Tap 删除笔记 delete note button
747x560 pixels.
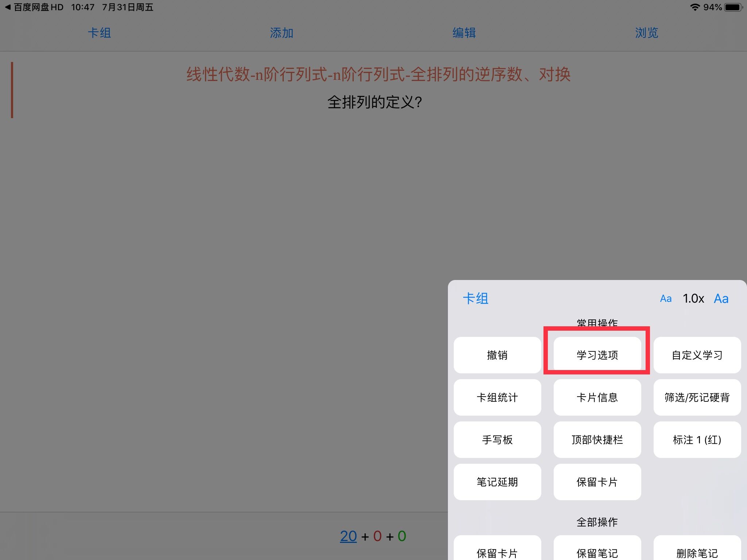pyautogui.click(x=697, y=551)
